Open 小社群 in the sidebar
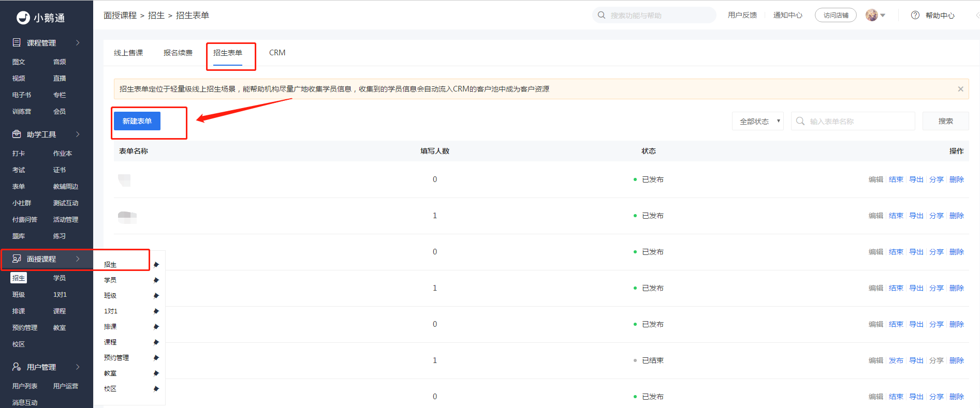 coord(22,203)
